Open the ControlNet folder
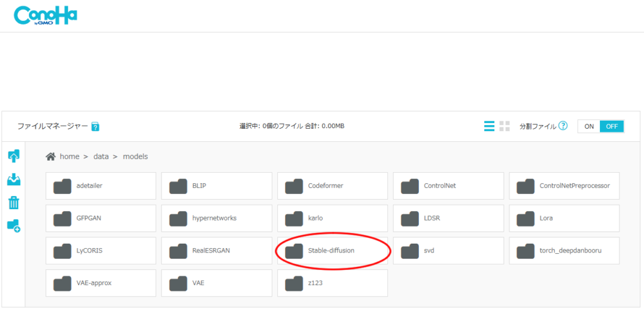Image resolution: width=644 pixels, height=314 pixels. pyautogui.click(x=448, y=186)
